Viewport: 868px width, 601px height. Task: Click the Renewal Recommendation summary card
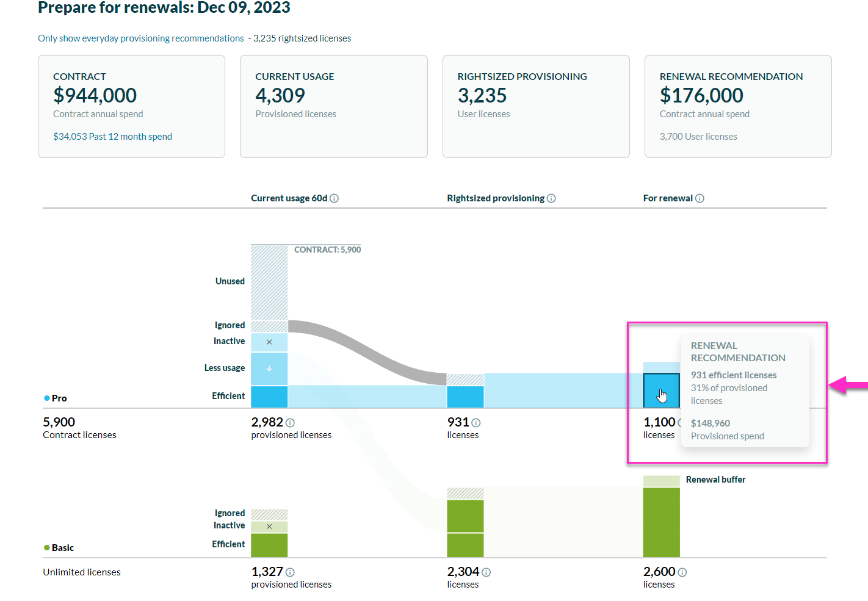point(737,106)
